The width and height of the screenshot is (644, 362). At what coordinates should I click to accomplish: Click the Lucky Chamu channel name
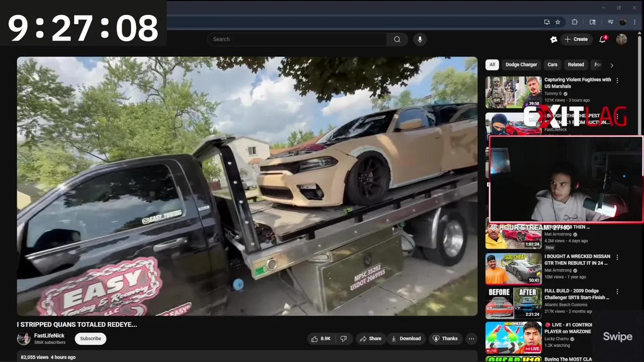pos(556,339)
